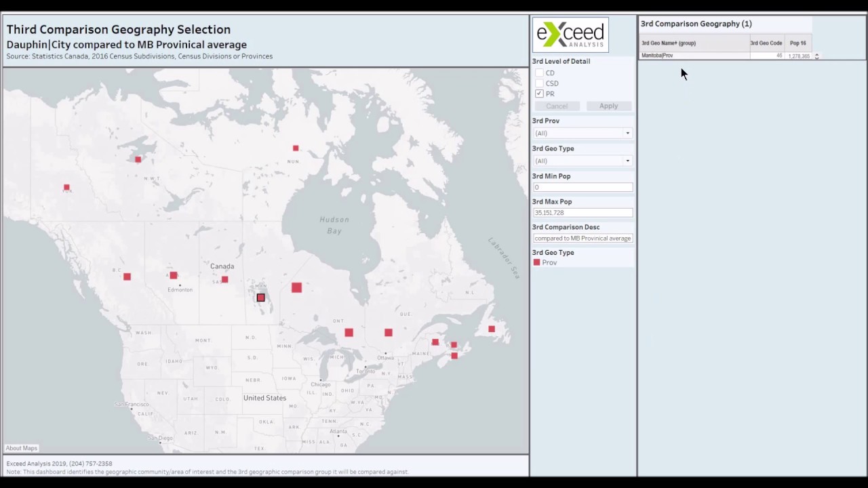The image size is (868, 488).
Task: Select the highlighted Manitoba square on the map
Action: [x=260, y=298]
